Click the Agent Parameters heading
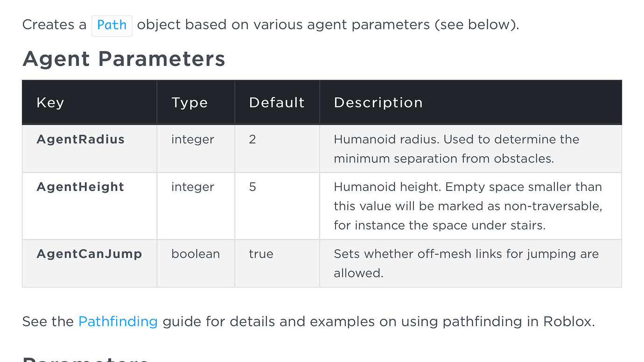The image size is (644, 362). click(x=124, y=59)
